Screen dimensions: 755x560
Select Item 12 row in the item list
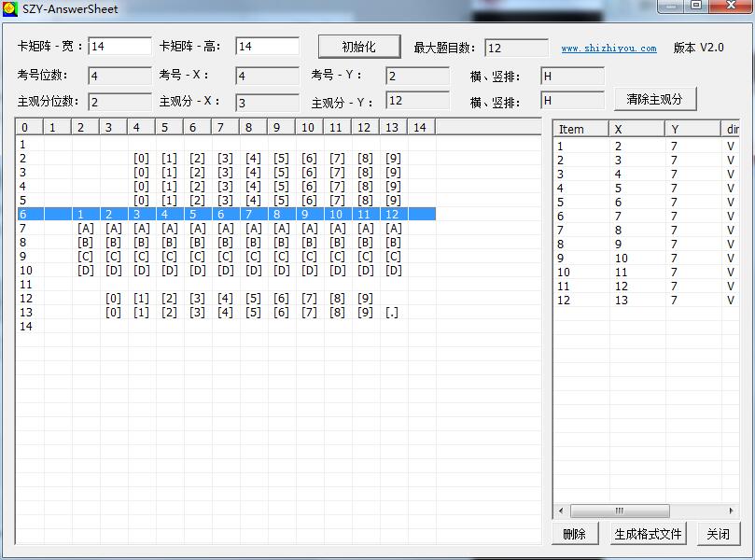coord(646,300)
